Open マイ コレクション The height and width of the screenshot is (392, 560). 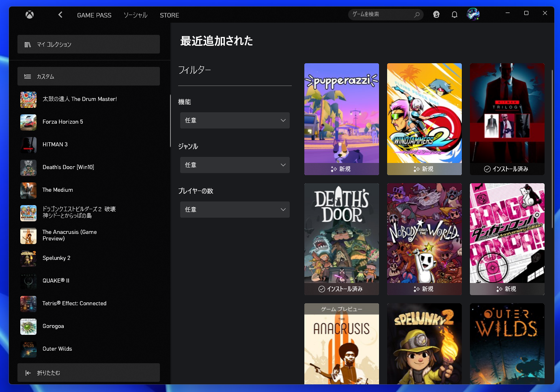point(88,44)
